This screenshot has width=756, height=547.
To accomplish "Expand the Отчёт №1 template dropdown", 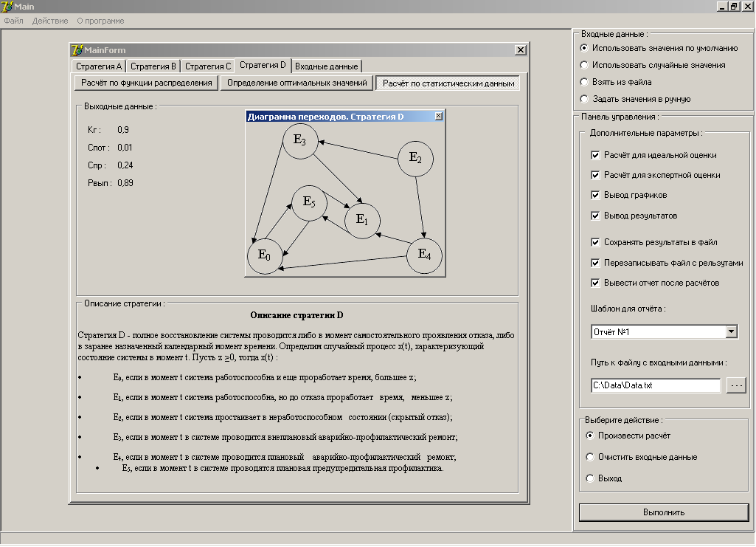I will coord(732,332).
